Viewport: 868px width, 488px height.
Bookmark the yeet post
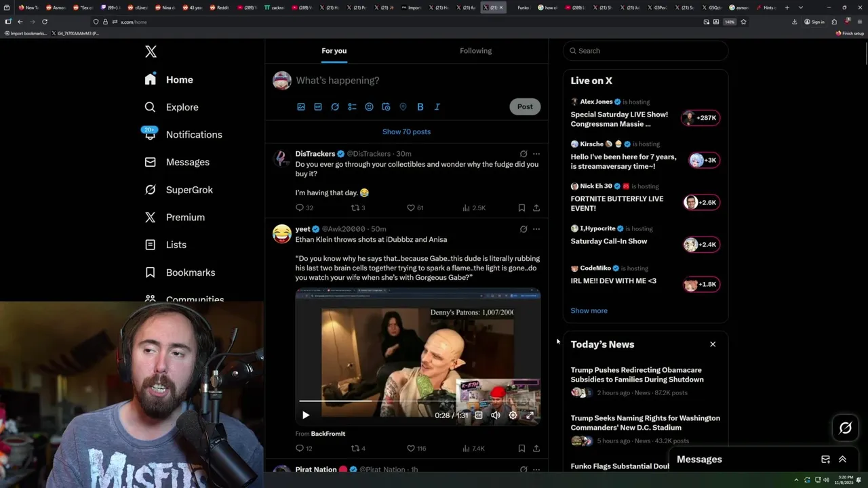click(x=521, y=449)
